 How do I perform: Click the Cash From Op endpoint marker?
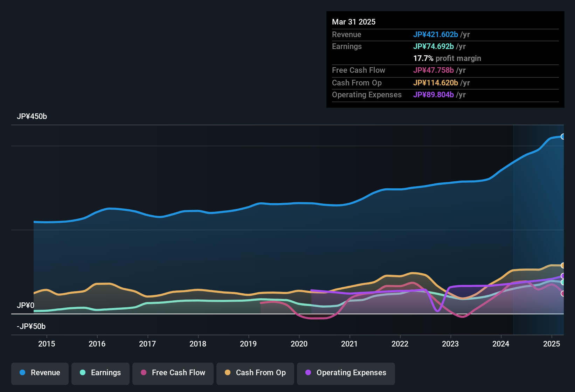563,266
